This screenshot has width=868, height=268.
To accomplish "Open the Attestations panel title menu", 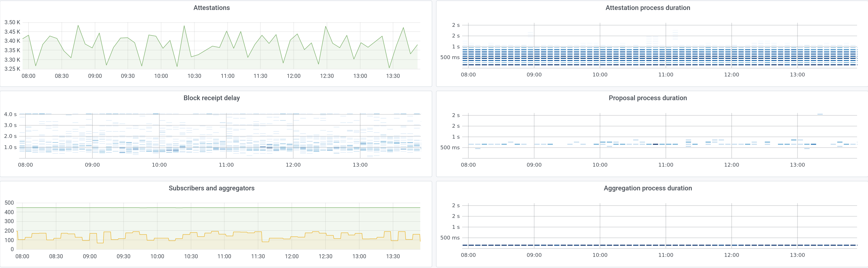I will tap(212, 8).
